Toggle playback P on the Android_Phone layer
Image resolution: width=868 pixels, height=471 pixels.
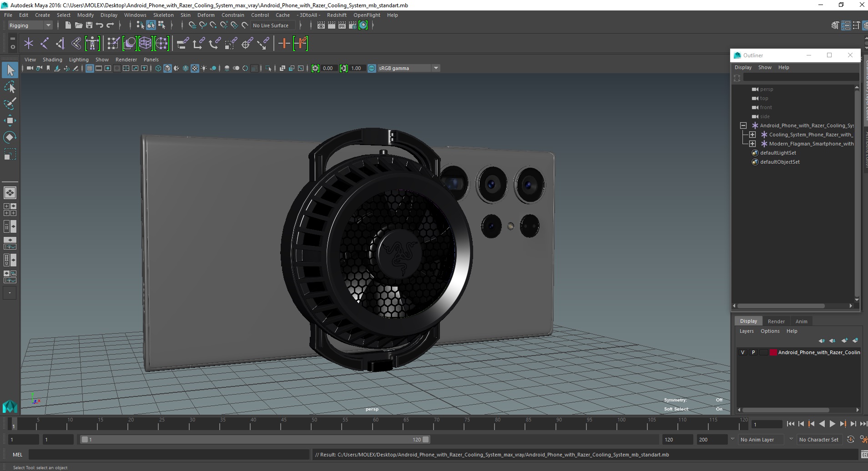point(753,352)
